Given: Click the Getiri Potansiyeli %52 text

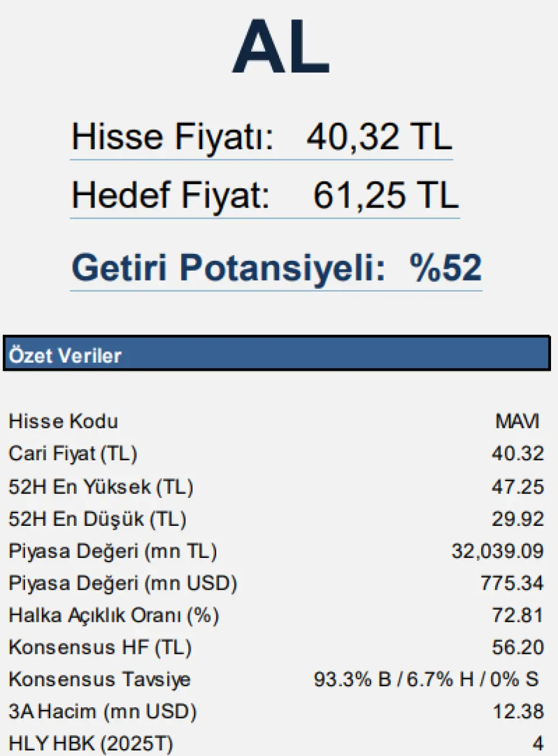Looking at the screenshot, I should click(x=277, y=267).
